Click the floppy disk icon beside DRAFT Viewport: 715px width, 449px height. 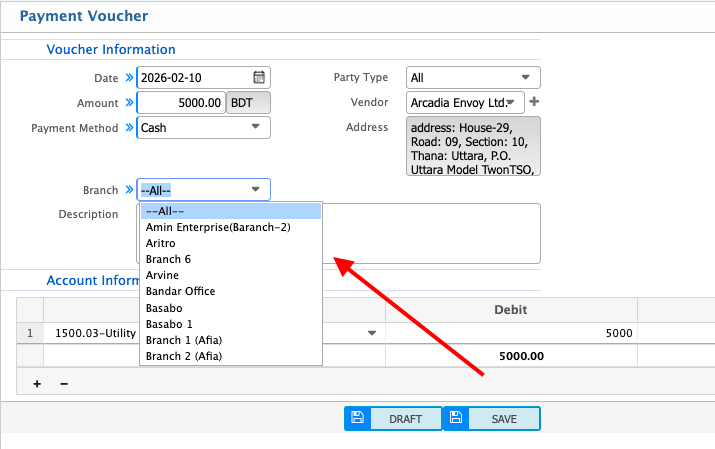[x=357, y=419]
